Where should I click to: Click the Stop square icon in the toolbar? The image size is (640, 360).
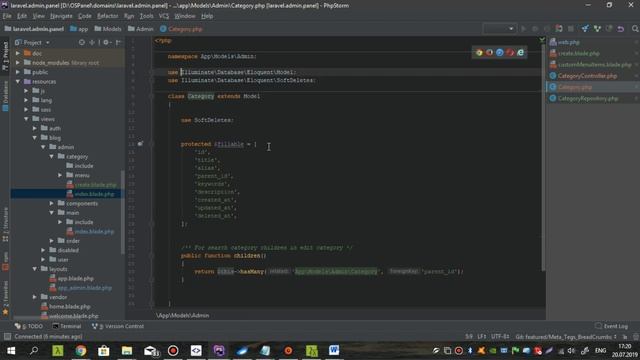[x=571, y=29]
